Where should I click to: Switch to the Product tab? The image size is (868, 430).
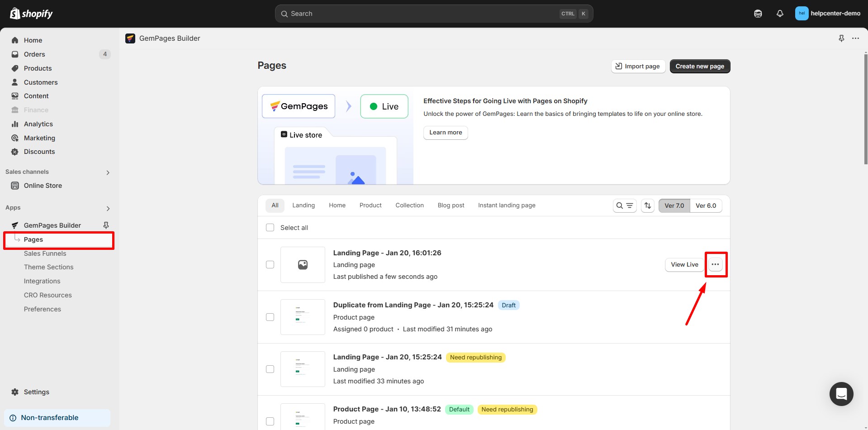[x=370, y=205]
